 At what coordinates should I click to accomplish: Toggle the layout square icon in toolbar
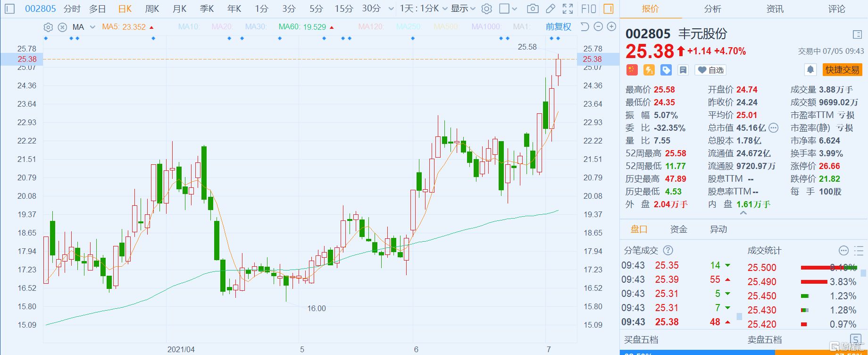[x=504, y=8]
